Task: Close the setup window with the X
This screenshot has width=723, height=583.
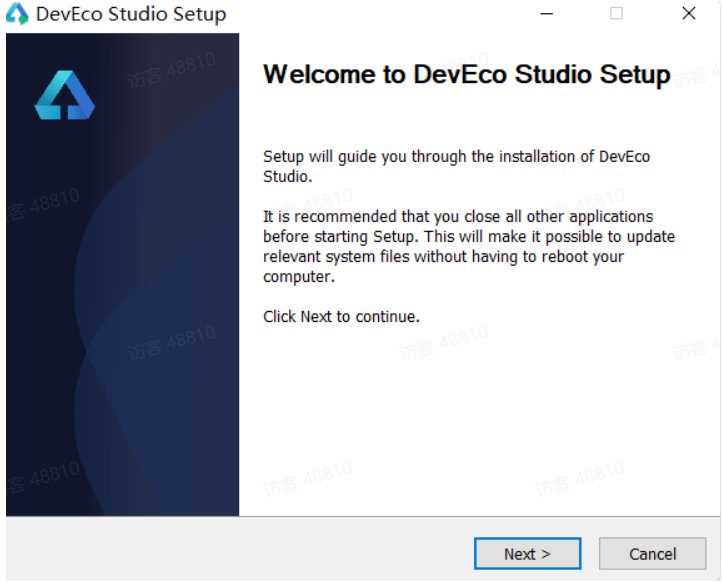Action: tap(688, 14)
